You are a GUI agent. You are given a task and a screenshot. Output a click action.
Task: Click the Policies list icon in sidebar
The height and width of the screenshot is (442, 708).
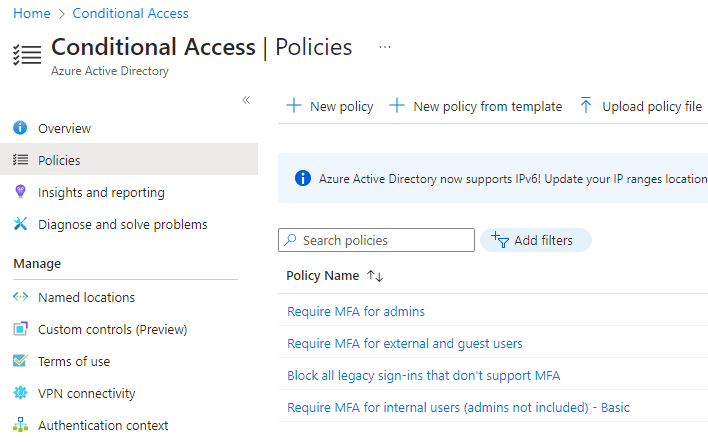[x=20, y=160]
